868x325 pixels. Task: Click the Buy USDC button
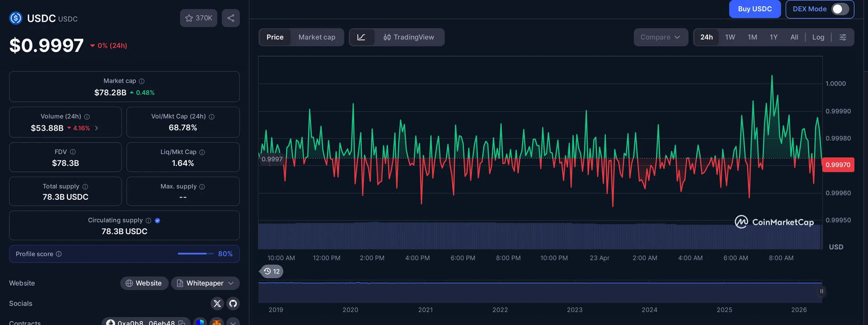755,9
